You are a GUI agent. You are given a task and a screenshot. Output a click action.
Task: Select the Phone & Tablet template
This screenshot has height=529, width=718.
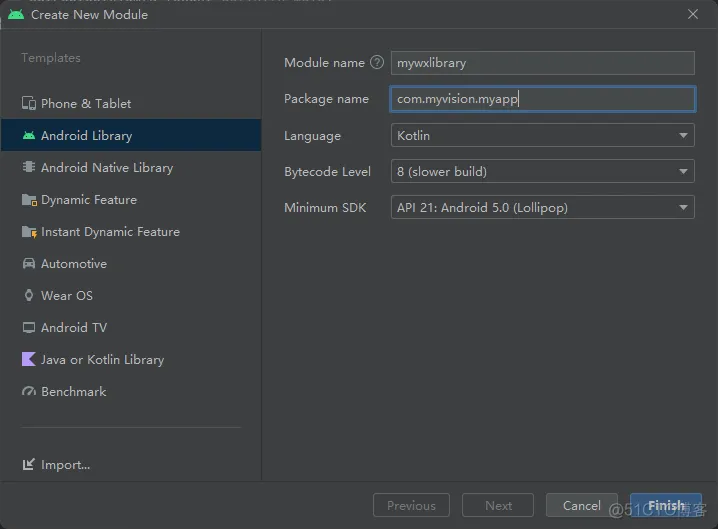[x=131, y=104]
